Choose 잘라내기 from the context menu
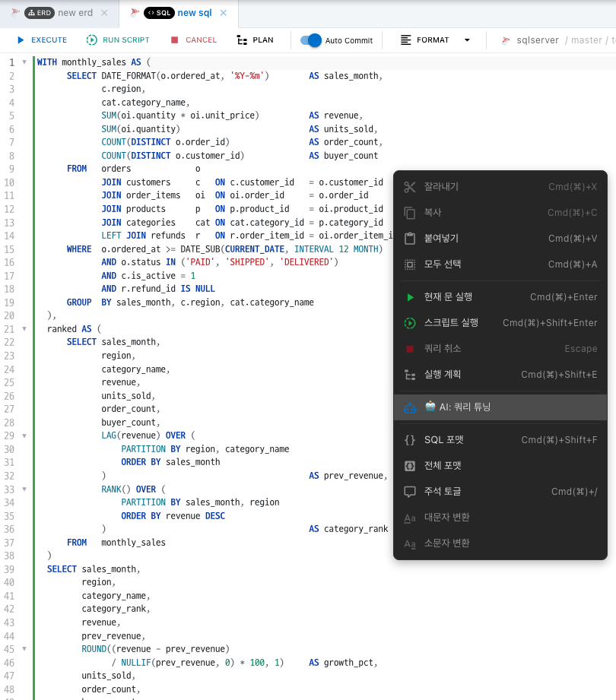The height and width of the screenshot is (700, 616). click(500, 187)
